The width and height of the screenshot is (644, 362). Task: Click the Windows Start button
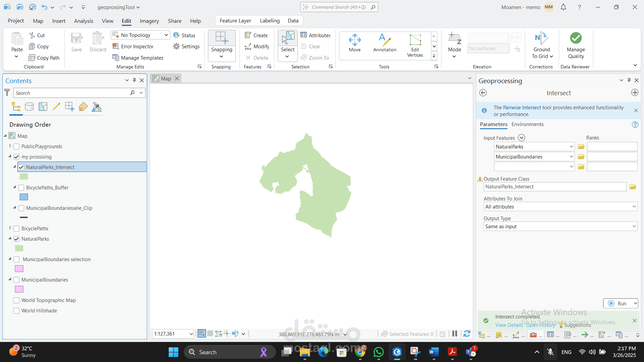click(173, 352)
